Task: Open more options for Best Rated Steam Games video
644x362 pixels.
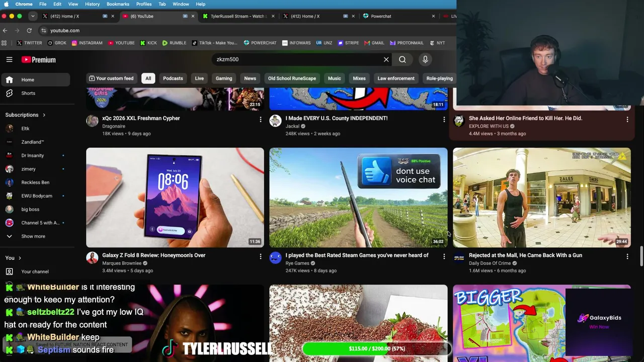Action: [444, 256]
